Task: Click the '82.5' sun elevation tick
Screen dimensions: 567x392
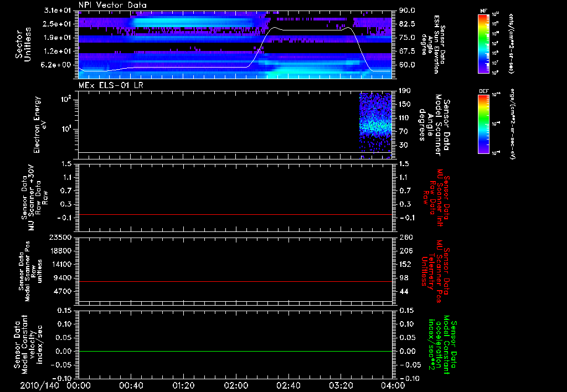Action: pos(407,24)
